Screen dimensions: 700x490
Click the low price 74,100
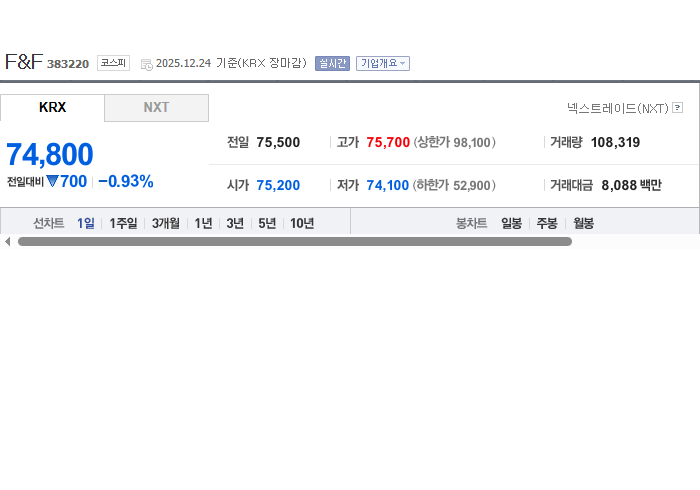(x=388, y=185)
